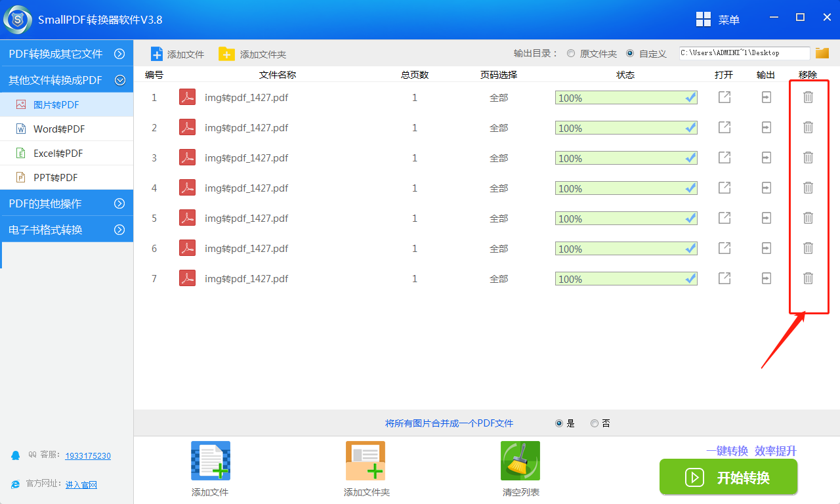Click the SmallPDF logo icon
The image size is (840, 504).
pos(18,20)
